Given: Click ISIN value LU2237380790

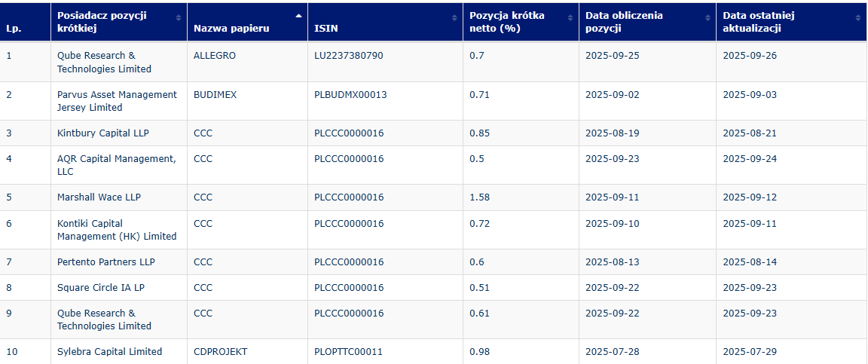Looking at the screenshot, I should pos(348,56).
